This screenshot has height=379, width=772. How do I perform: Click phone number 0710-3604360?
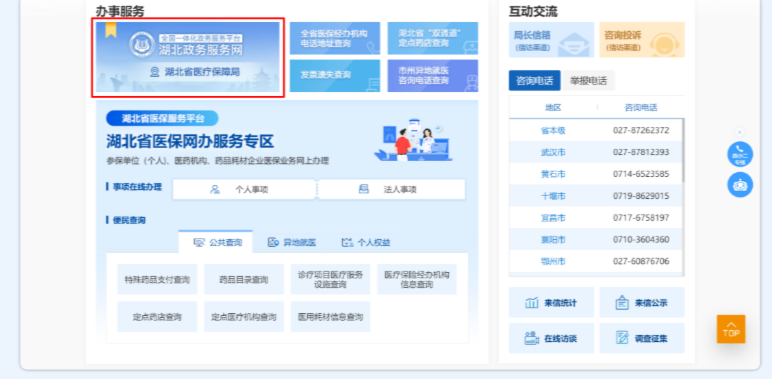[641, 240]
